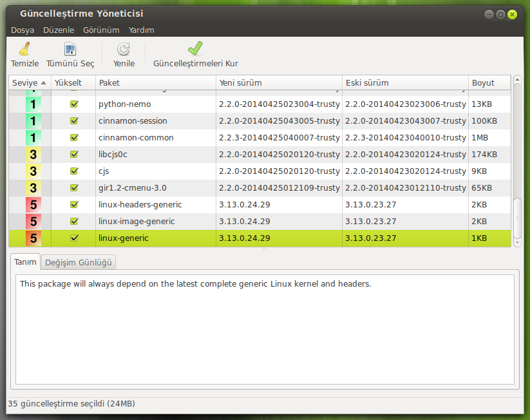The width and height of the screenshot is (530, 420).
Task: Uncheck the gir1.2-cmenu-3.0 upgrade checkbox
Action: [x=74, y=187]
